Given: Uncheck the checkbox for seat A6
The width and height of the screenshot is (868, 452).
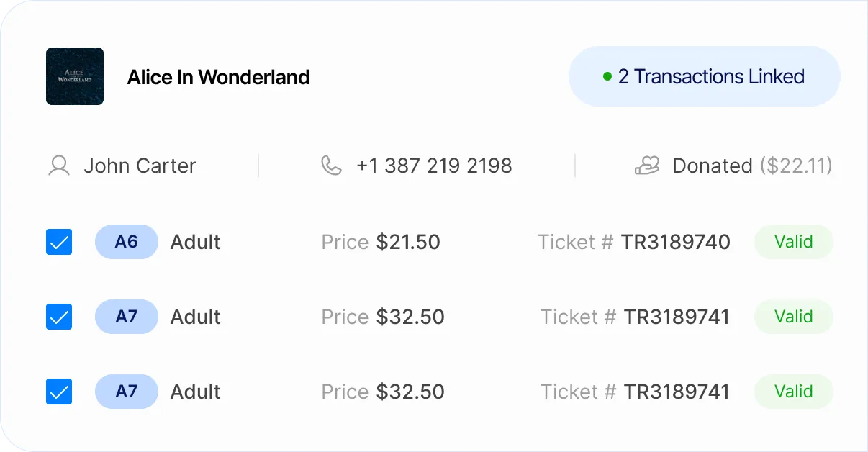Looking at the screenshot, I should pos(59,243).
